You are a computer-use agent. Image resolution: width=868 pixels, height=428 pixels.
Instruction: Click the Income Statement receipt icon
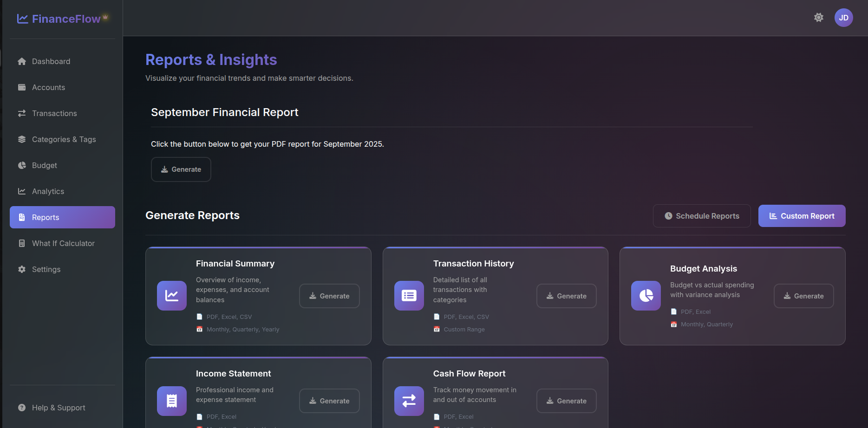(172, 401)
